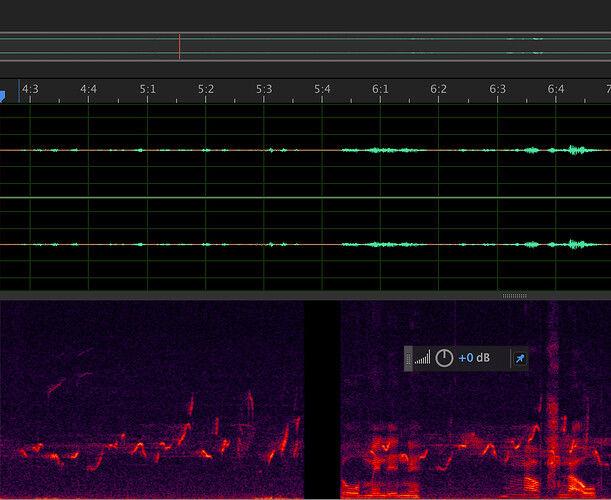Viewport: 611px width, 500px height.
Task: Click the 4:3 mark on timeline ruler
Action: pyautogui.click(x=30, y=89)
